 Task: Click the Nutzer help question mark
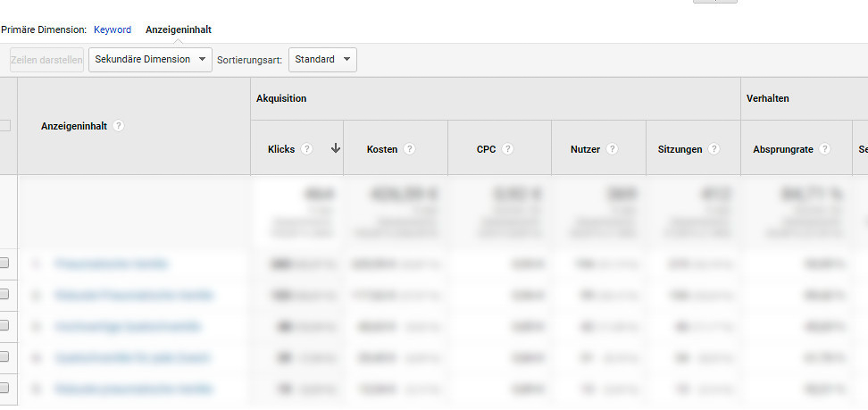point(612,149)
